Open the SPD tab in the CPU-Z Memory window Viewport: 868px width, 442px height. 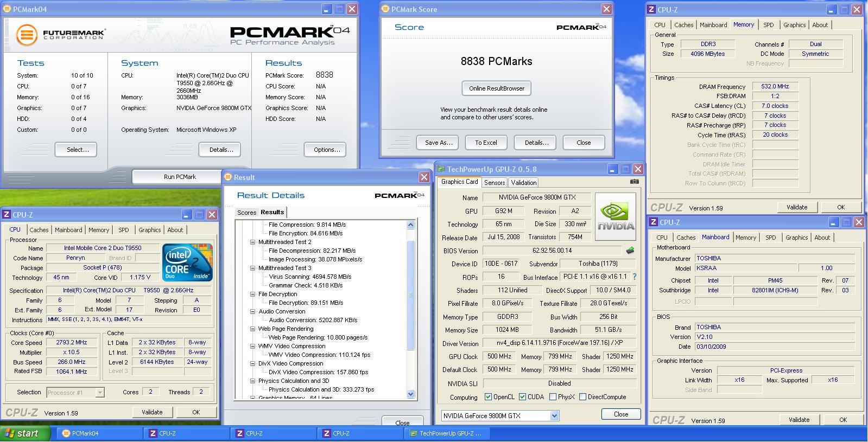tap(768, 25)
